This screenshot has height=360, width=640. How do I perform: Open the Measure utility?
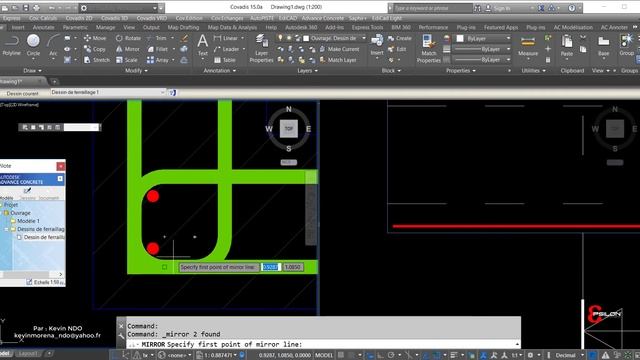pyautogui.click(x=528, y=46)
